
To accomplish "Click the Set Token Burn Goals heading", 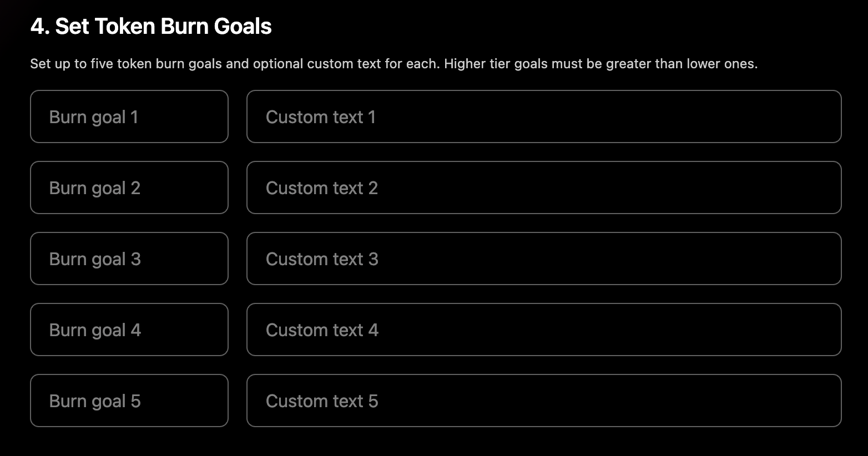I will 151,26.
